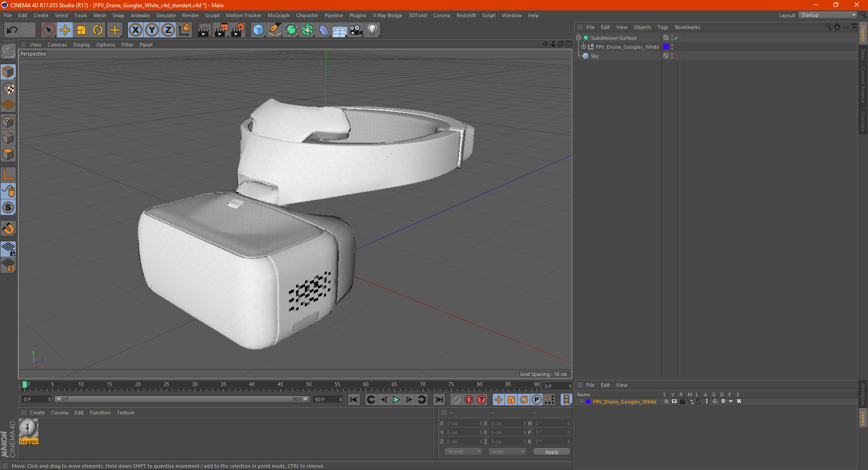The image size is (868, 470).
Task: Go to start of animation
Action: [x=354, y=399]
